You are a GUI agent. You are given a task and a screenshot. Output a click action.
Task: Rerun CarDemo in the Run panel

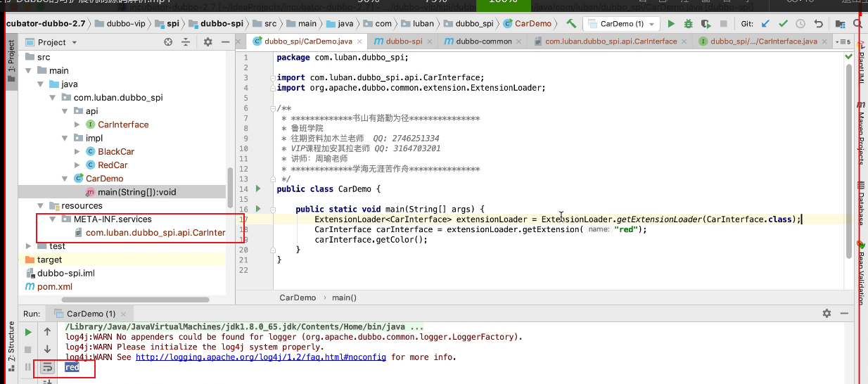click(28, 332)
